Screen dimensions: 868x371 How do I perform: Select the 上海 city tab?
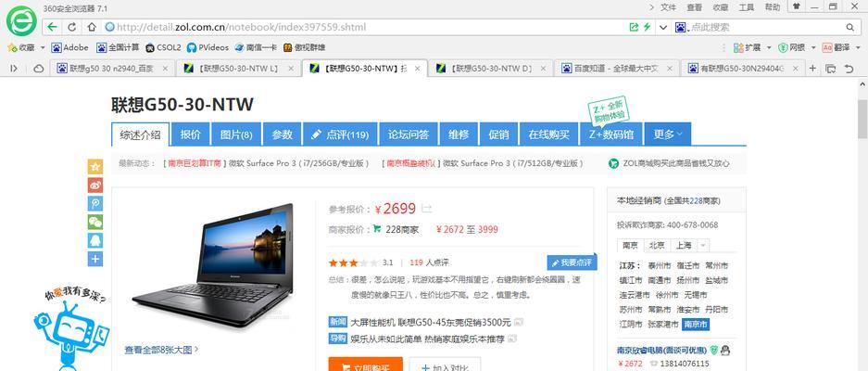point(684,245)
